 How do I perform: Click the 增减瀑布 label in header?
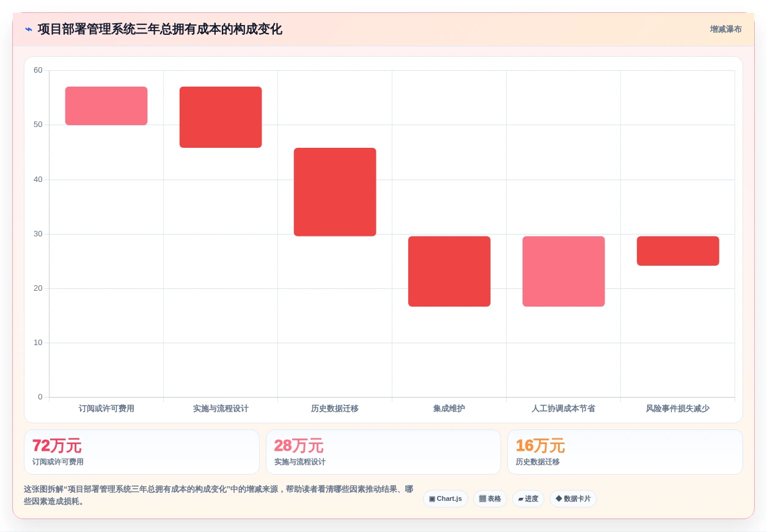pyautogui.click(x=725, y=29)
